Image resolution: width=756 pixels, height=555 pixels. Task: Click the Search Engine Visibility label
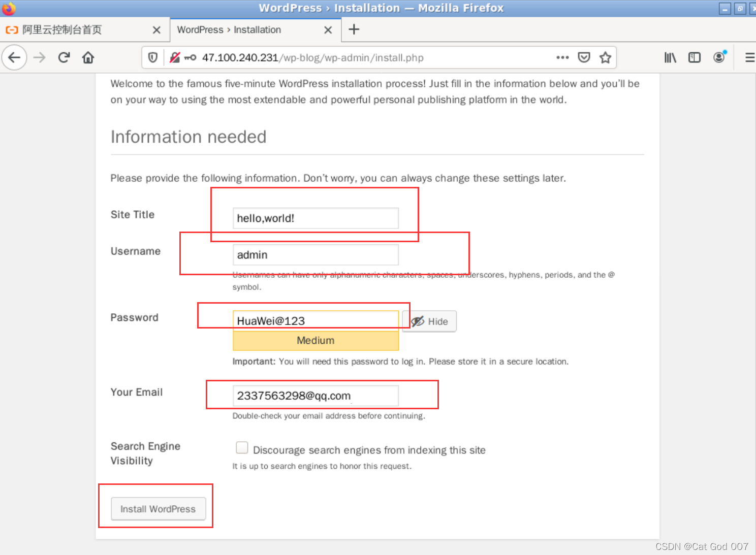tap(145, 453)
